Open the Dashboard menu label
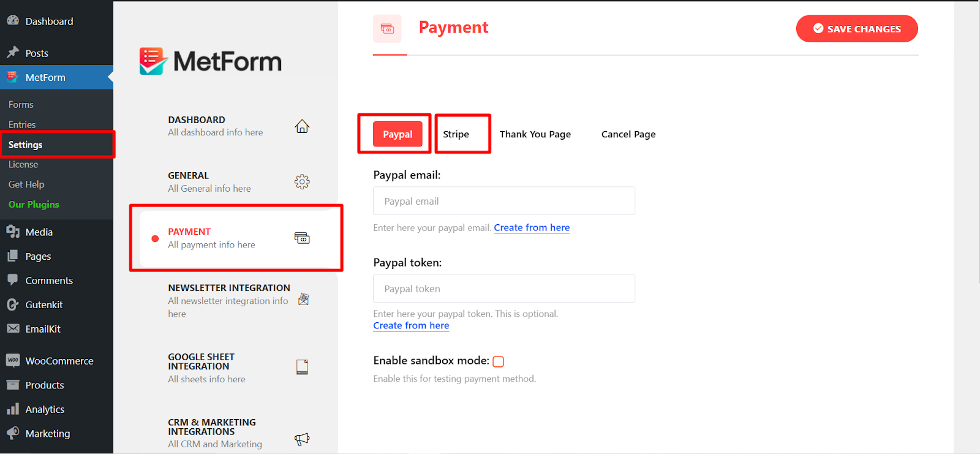The width and height of the screenshot is (980, 454). point(49,21)
